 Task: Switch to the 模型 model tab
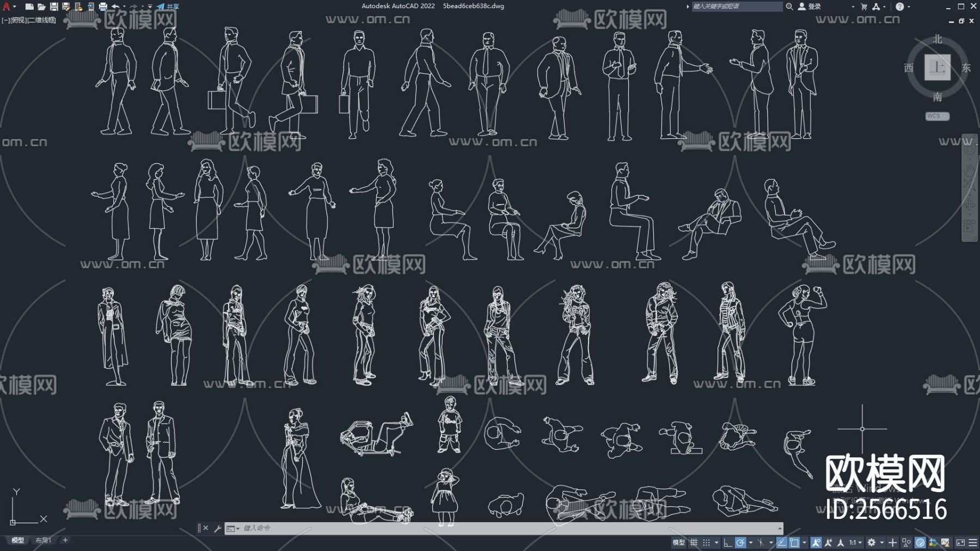tap(18, 540)
